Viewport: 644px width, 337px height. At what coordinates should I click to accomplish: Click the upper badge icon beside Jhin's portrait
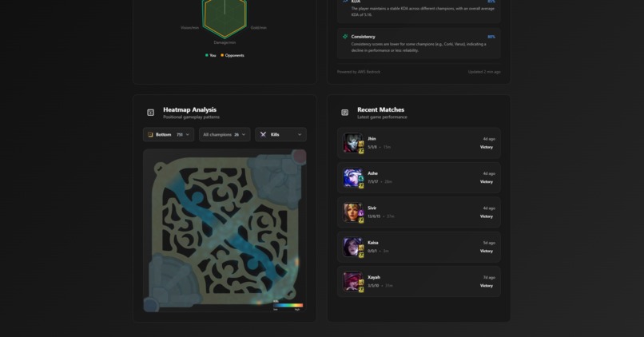[x=361, y=144]
